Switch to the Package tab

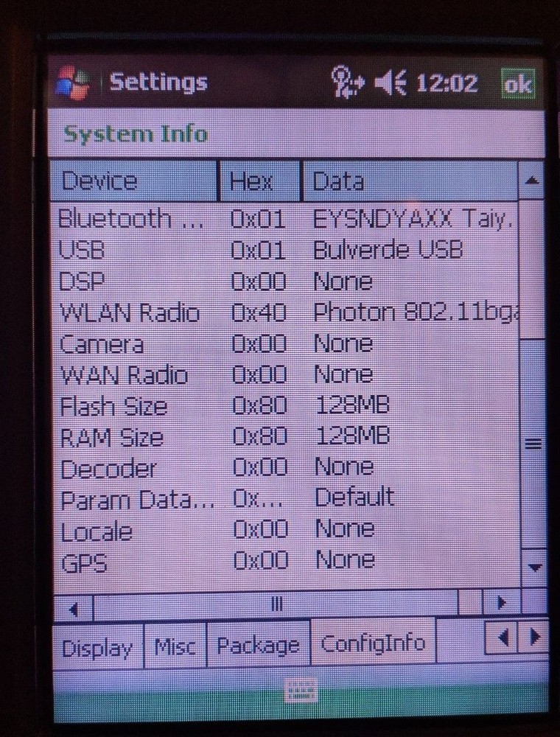258,645
